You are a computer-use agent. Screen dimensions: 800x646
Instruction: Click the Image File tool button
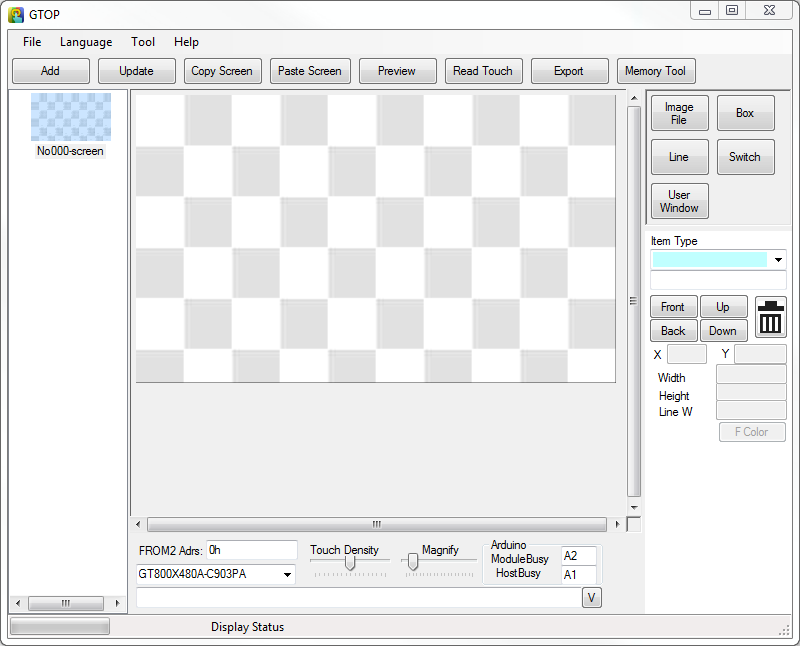(679, 113)
